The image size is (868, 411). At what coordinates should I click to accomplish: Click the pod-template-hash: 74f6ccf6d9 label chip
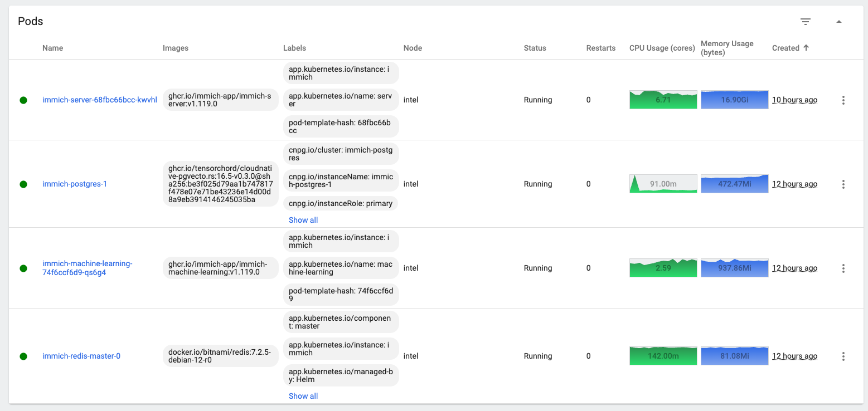coord(341,295)
